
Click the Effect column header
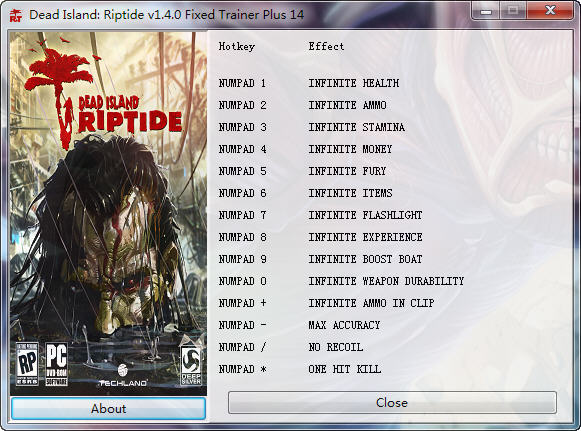(326, 46)
